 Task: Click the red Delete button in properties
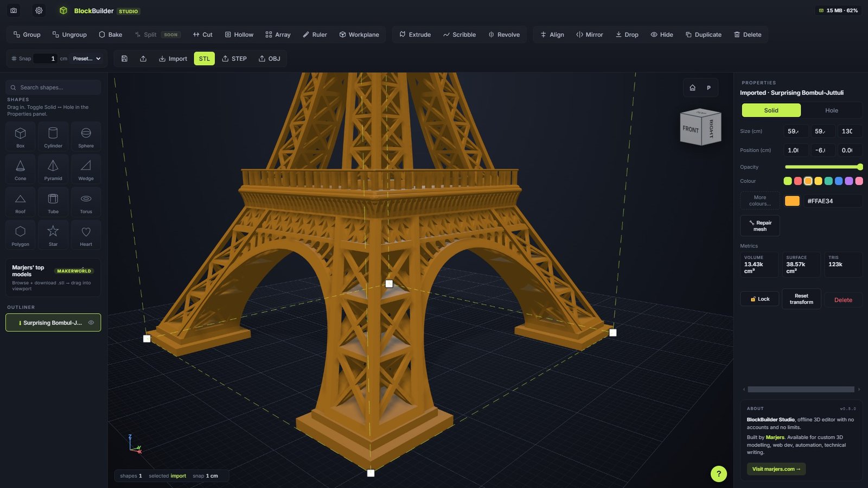[843, 300]
